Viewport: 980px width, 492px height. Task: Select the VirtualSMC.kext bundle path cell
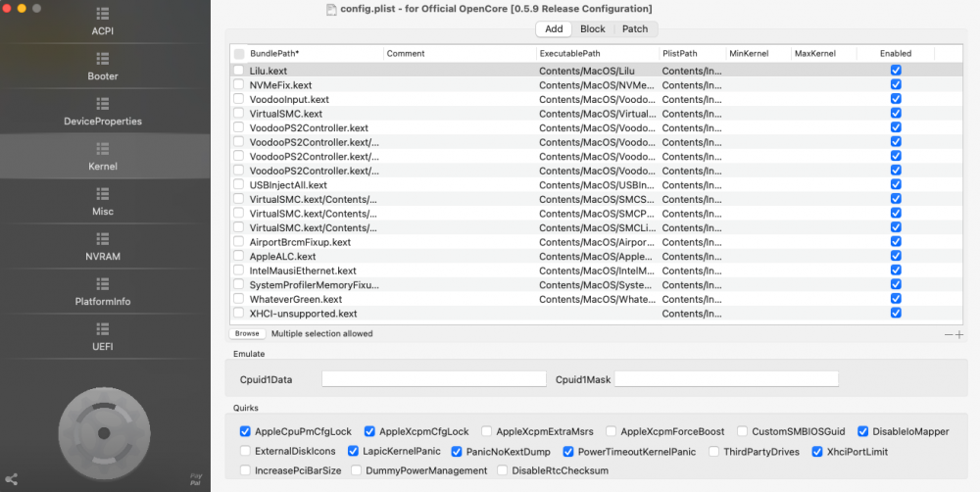click(x=285, y=113)
